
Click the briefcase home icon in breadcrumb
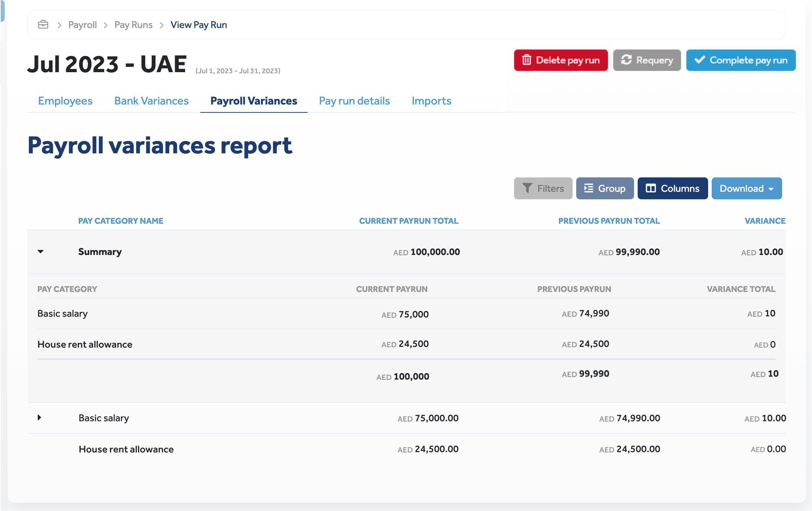point(43,24)
